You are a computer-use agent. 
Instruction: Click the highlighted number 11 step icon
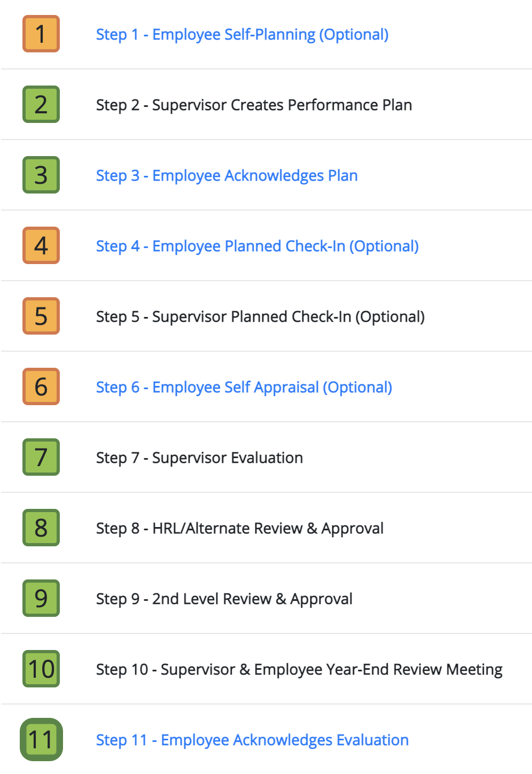coord(41,739)
